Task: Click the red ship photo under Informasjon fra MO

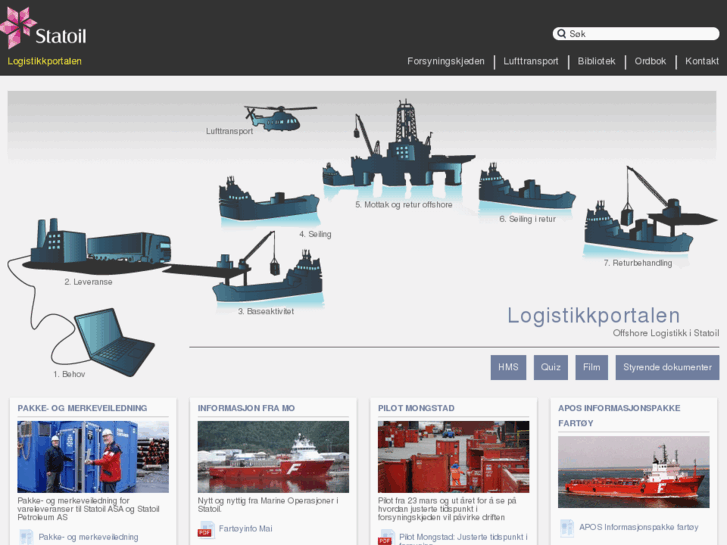Action: tap(273, 457)
